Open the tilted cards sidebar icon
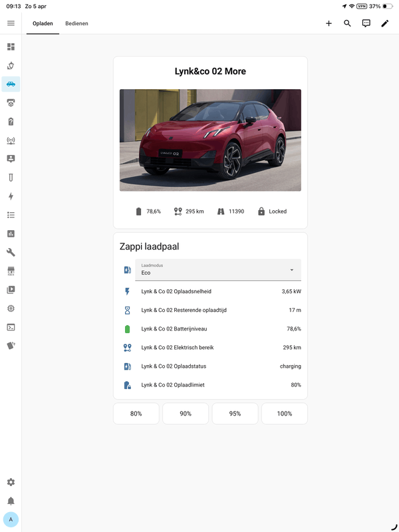The height and width of the screenshot is (532, 399). tap(11, 346)
